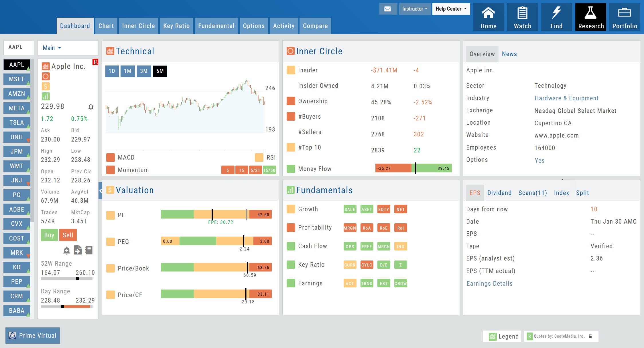Click the Prime Virtual logo button

[33, 335]
